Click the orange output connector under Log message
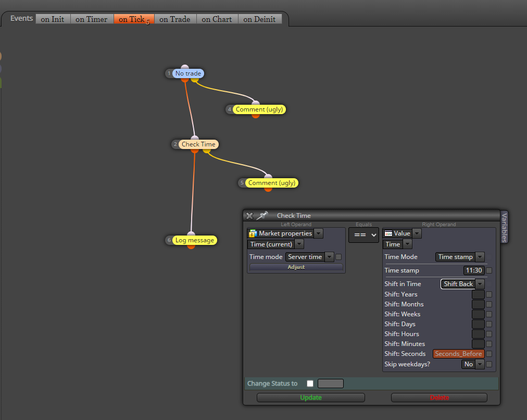 (x=191, y=247)
